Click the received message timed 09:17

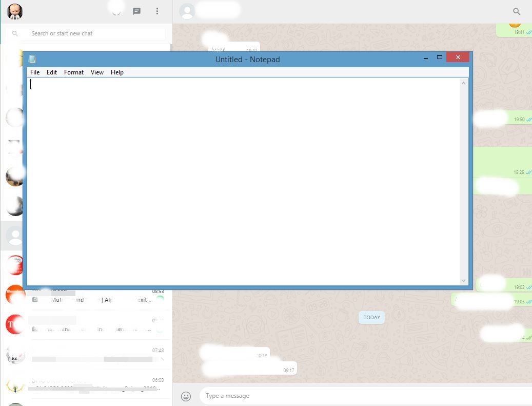point(249,370)
